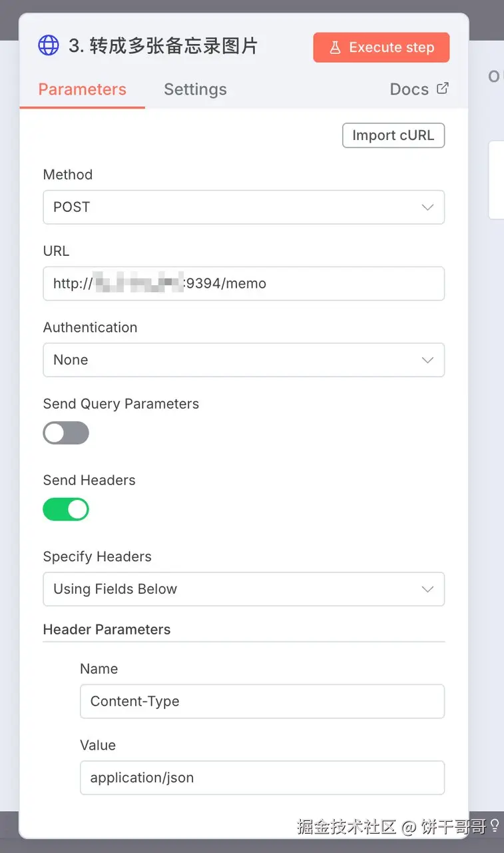504x853 pixels.
Task: Switch to the Settings tab
Action: (195, 89)
